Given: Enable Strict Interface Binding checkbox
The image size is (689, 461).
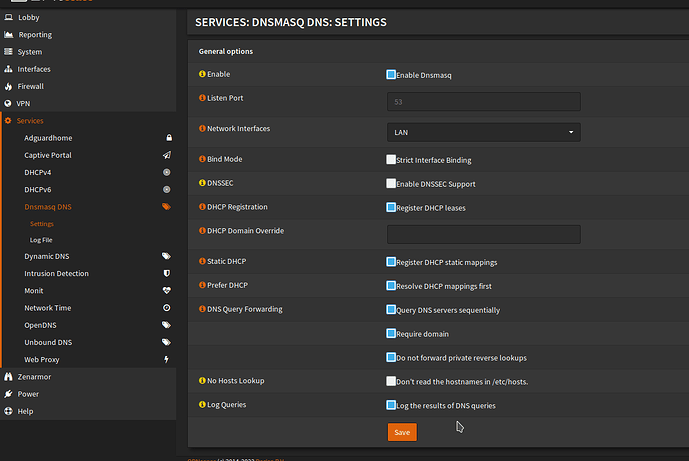Looking at the screenshot, I should (x=391, y=159).
